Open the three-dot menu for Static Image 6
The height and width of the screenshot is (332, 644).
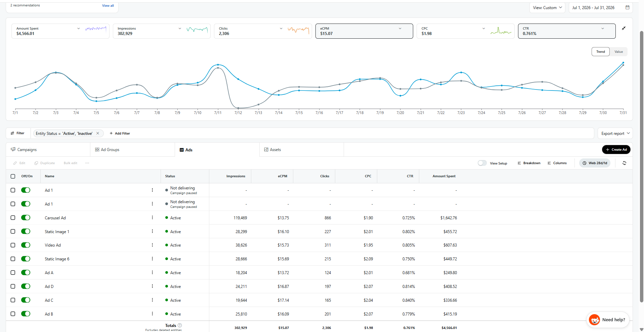(x=152, y=259)
